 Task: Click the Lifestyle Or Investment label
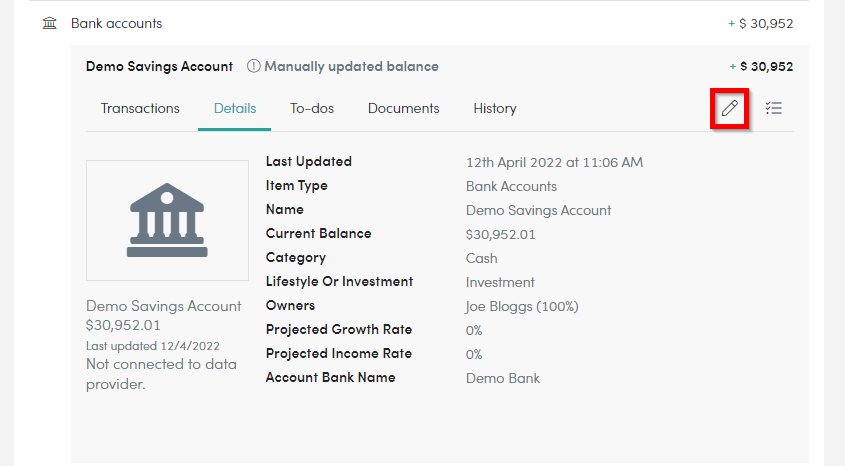(340, 281)
